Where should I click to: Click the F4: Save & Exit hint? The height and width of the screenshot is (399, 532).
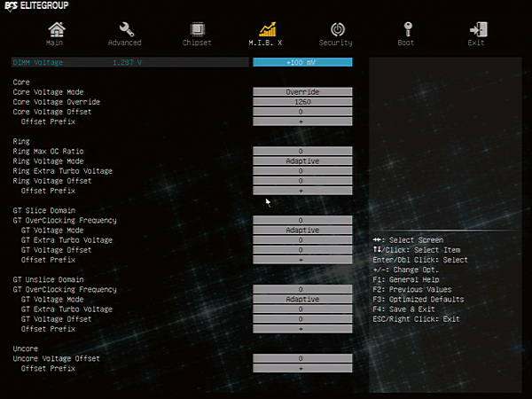click(403, 309)
